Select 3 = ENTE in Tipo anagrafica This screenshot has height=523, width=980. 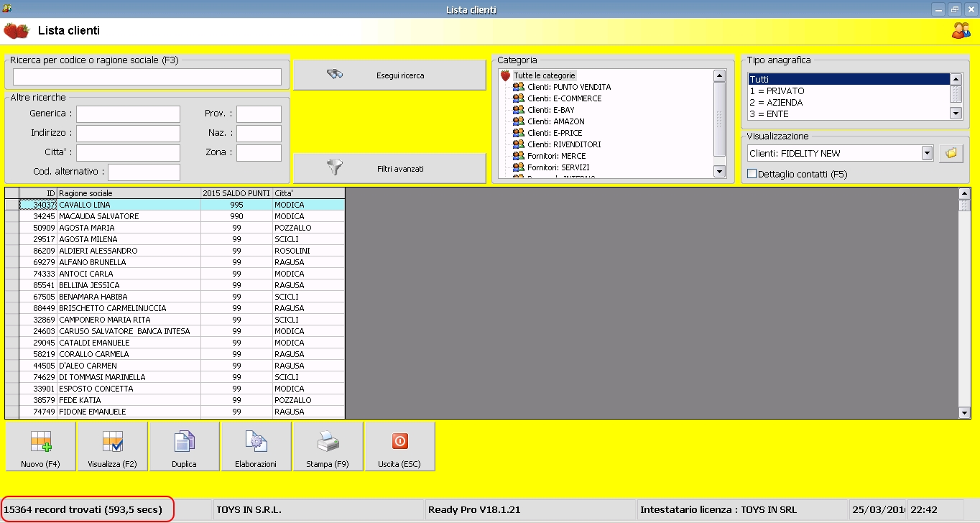(849, 114)
